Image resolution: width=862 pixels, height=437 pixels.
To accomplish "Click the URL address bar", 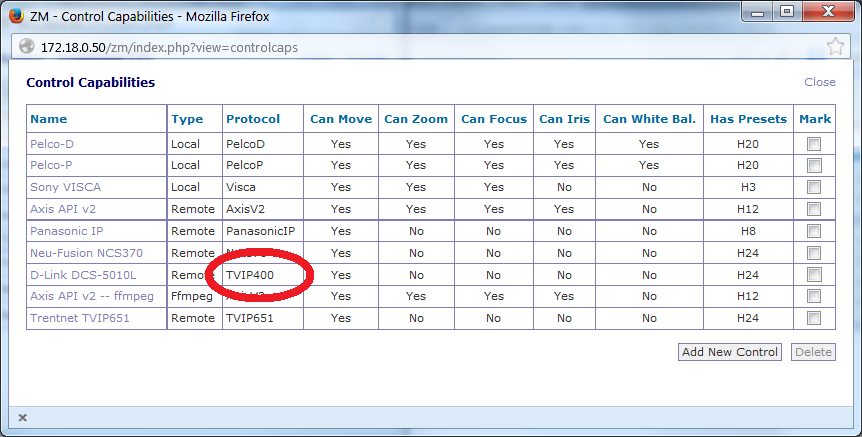I will (432, 47).
